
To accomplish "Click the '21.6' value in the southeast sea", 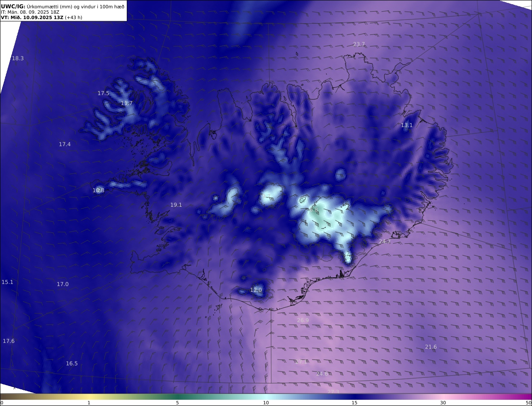I will 431,347.
